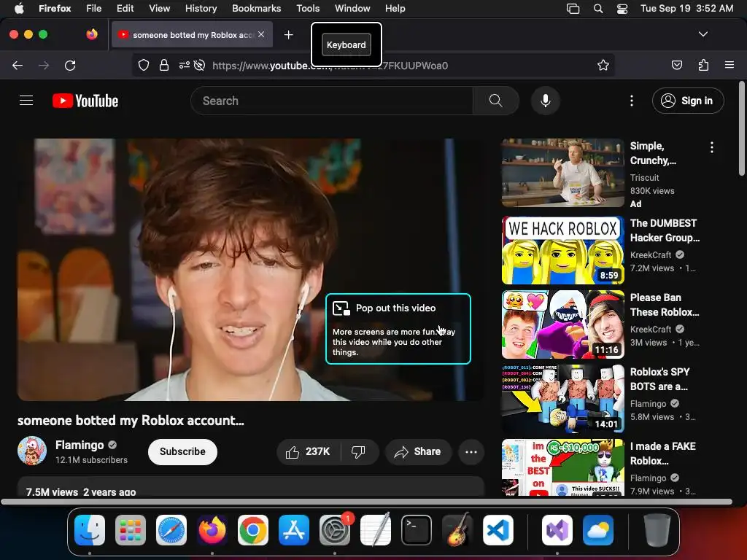747x560 pixels.
Task: Click the main video player
Action: [x=250, y=270]
